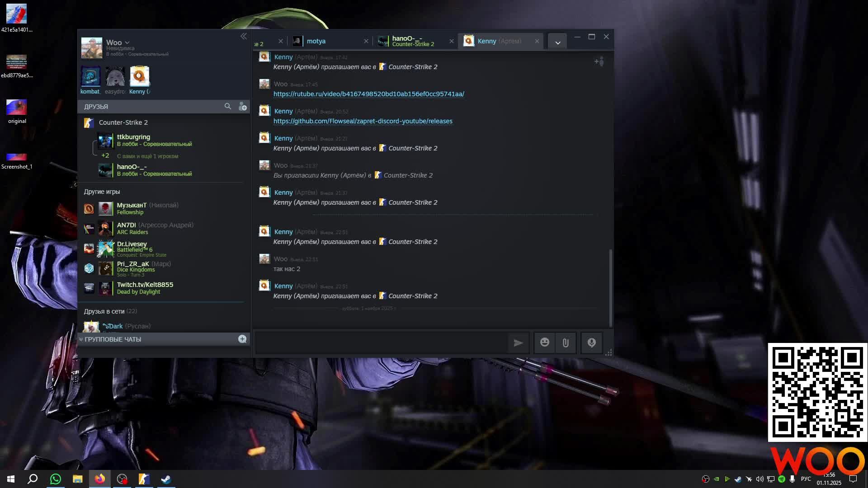Collapse the friends list panel
Viewport: 868px width, 488px height.
pyautogui.click(x=244, y=36)
